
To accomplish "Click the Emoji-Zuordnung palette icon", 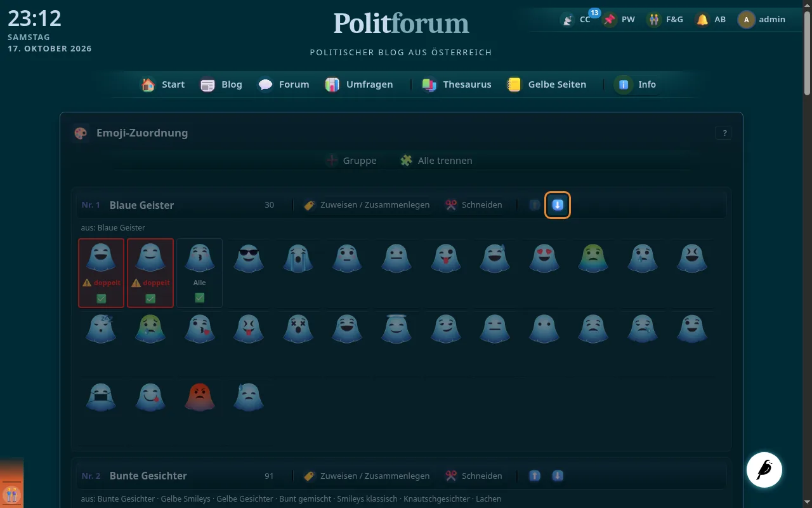I will (x=81, y=133).
